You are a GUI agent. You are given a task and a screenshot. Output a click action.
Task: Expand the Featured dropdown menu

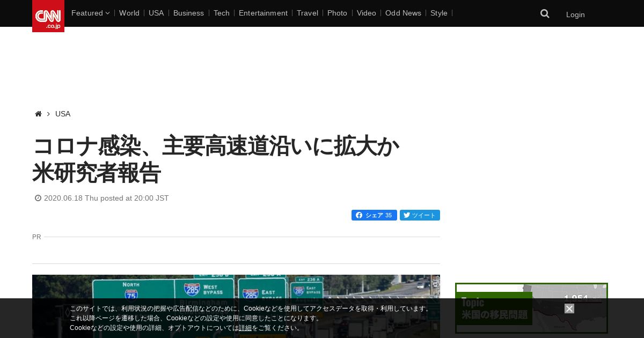pyautogui.click(x=90, y=13)
